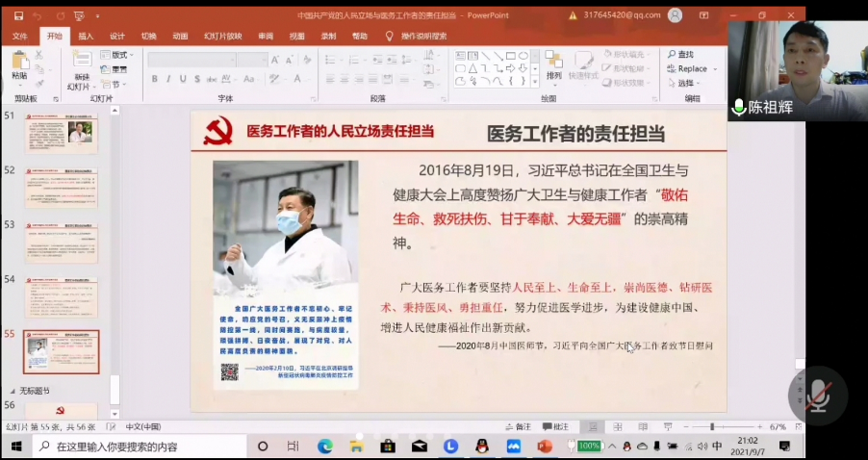868x460 pixels.
Task: Click the 中文(中国) language indicator
Action: click(x=142, y=426)
